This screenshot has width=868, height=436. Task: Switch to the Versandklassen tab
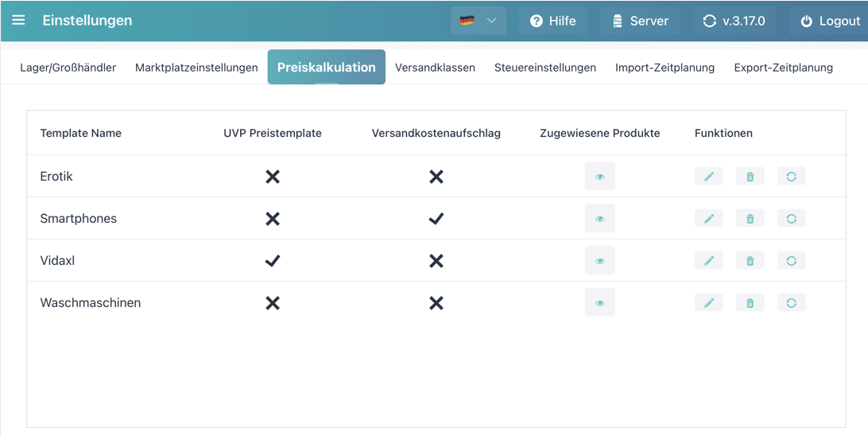click(x=435, y=68)
